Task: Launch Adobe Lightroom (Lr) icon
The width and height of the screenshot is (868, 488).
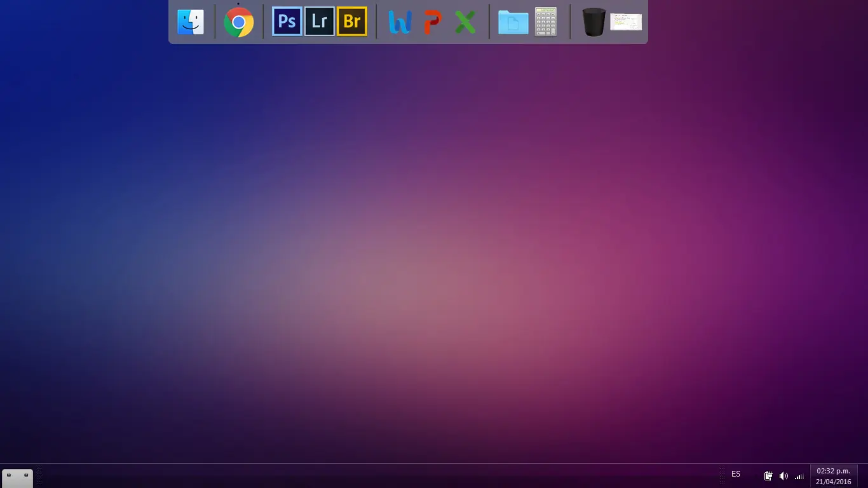Action: click(x=320, y=22)
